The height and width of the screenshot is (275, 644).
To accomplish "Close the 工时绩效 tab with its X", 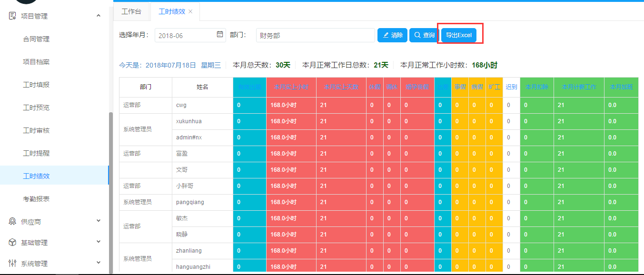I will (191, 11).
